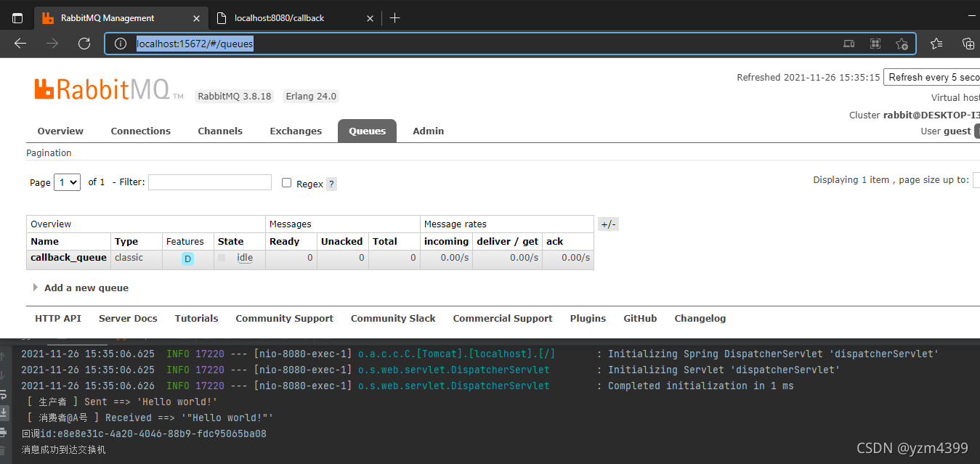Click the RabbitMQ logo
This screenshot has width=980, height=464.
(x=108, y=89)
